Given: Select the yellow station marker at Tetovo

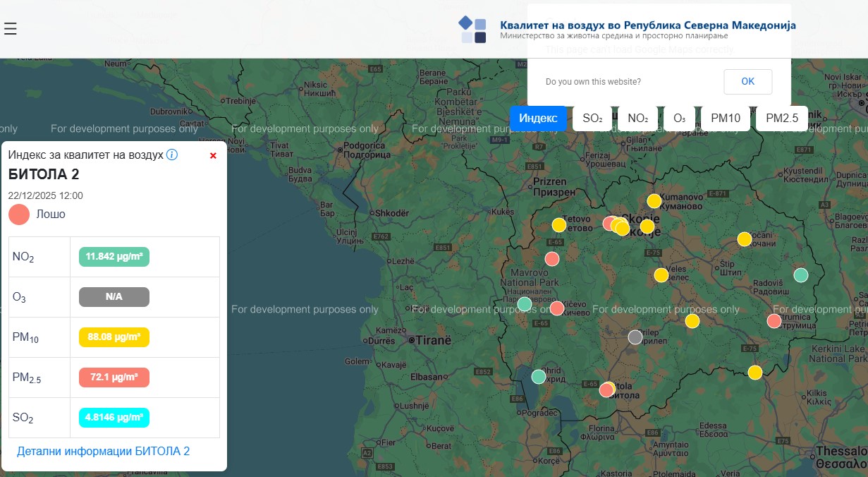Looking at the screenshot, I should coord(559,225).
